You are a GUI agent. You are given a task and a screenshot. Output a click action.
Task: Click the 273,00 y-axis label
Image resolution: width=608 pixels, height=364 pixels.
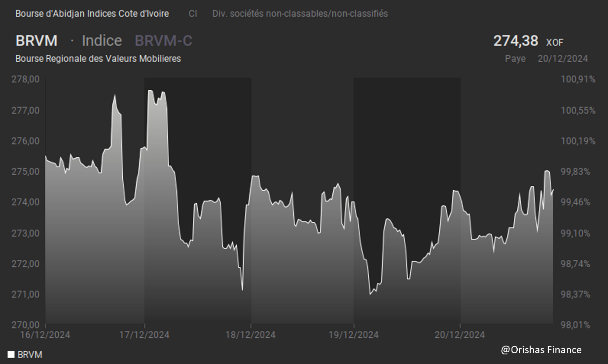click(x=25, y=233)
